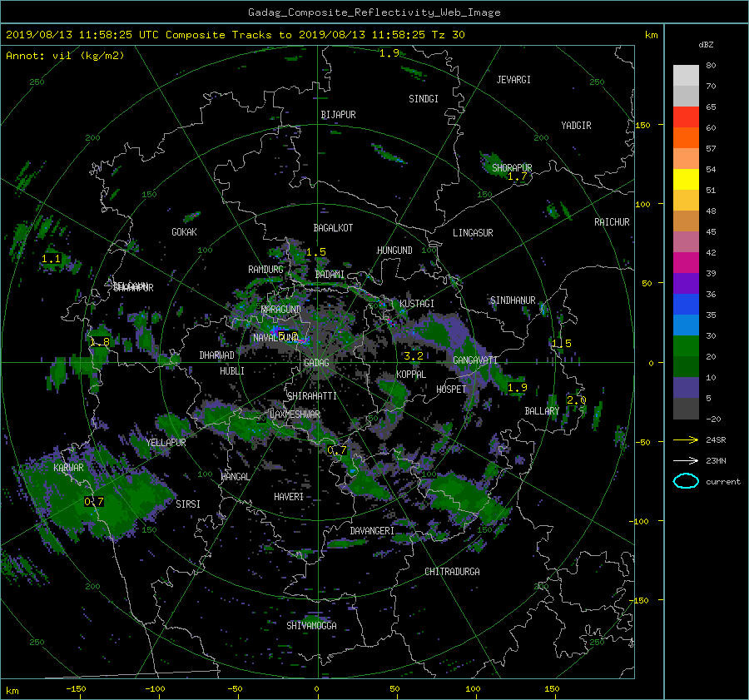The height and width of the screenshot is (700, 749).
Task: Click the KOPPAL city label
Action: (411, 375)
